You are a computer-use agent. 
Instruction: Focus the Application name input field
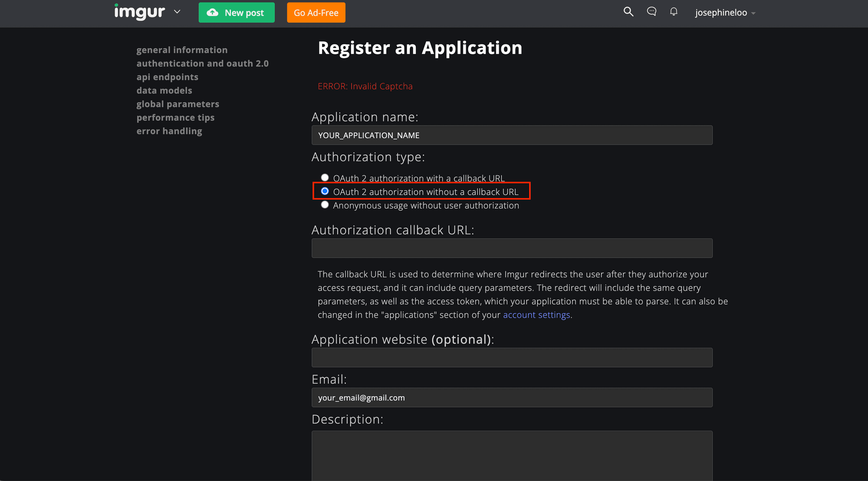[x=512, y=135]
